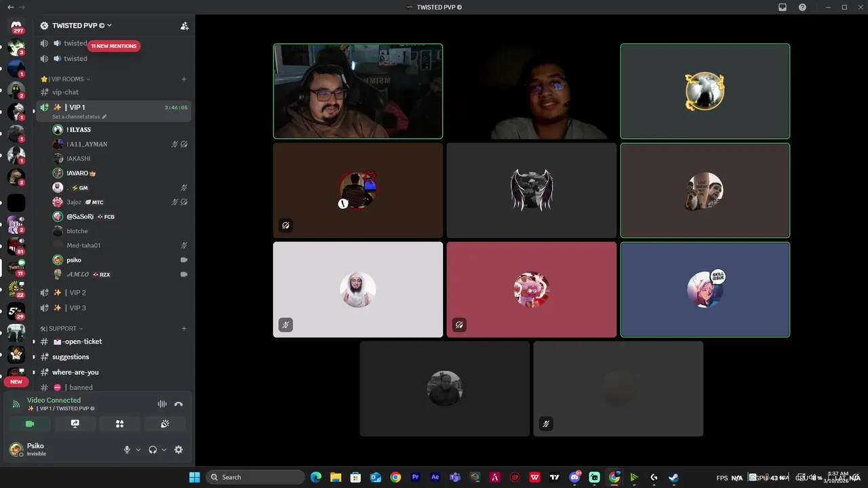Add a channel to SUPPORT category

(184, 329)
